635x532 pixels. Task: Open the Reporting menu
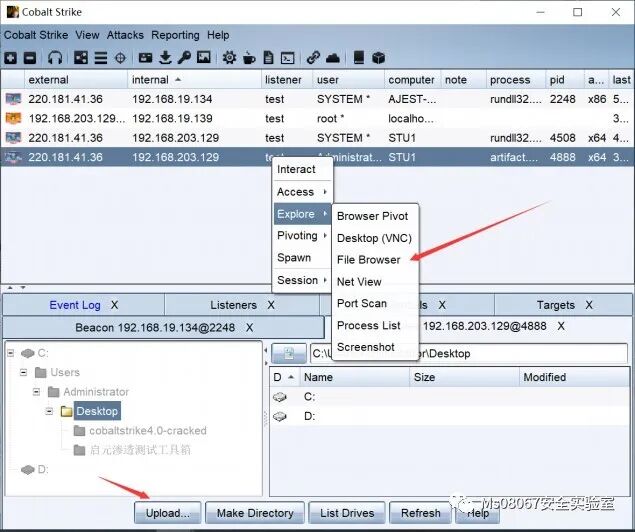(x=175, y=35)
